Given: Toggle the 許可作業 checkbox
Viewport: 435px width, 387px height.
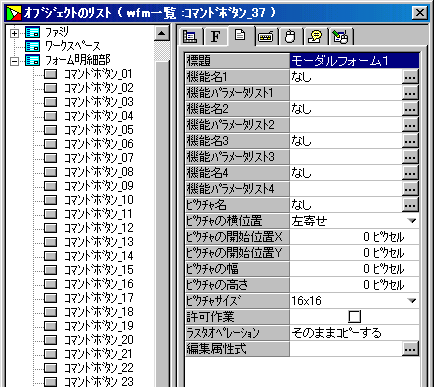Looking at the screenshot, I should [354, 317].
